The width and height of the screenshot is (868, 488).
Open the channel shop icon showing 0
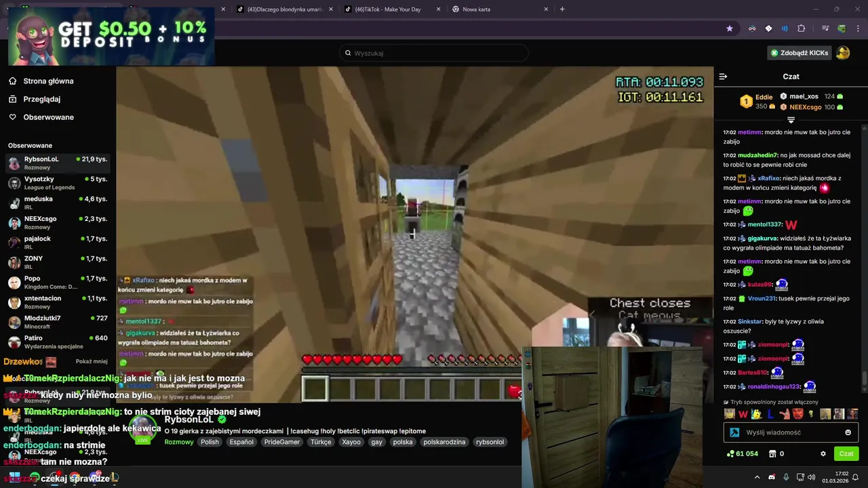coord(776,453)
